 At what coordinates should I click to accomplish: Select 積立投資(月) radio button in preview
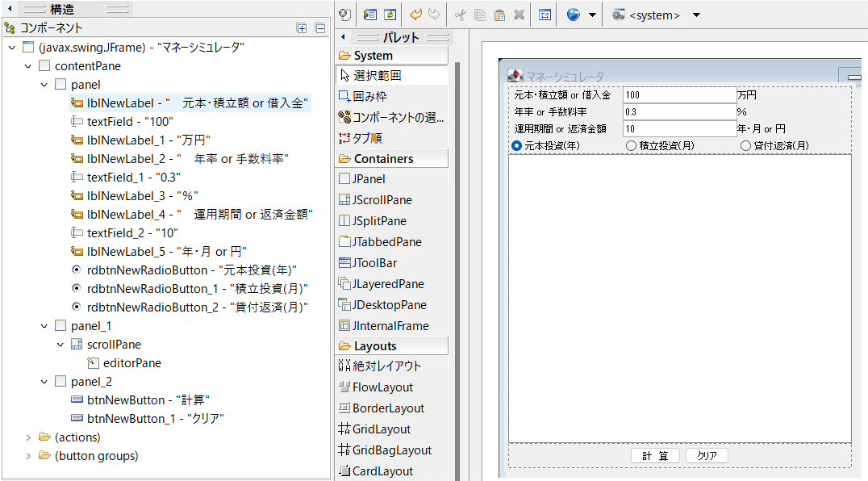pos(661,145)
